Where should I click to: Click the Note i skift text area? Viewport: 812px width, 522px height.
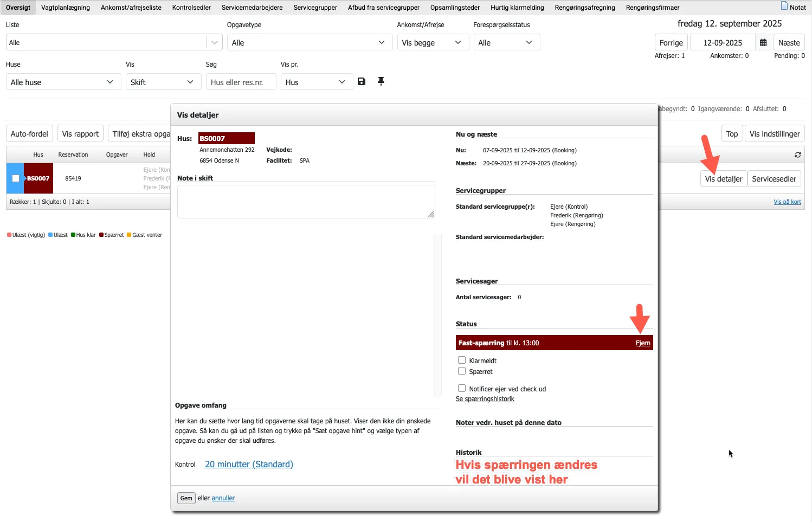pos(306,202)
